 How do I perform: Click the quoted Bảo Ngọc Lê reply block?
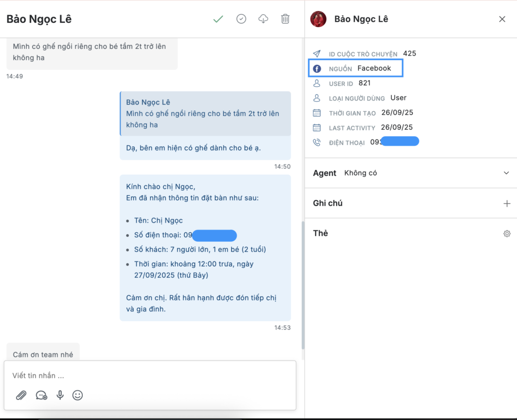[x=205, y=114]
